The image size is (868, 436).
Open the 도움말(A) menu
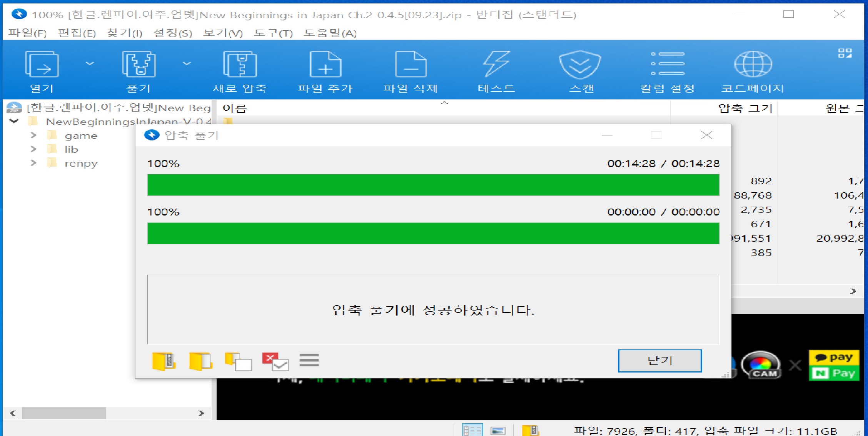tap(330, 33)
